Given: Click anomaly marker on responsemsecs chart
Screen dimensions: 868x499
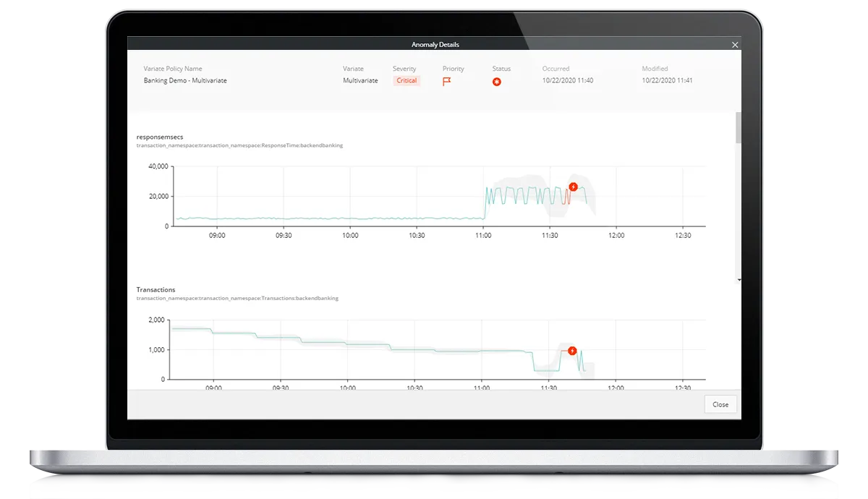Looking at the screenshot, I should (573, 187).
